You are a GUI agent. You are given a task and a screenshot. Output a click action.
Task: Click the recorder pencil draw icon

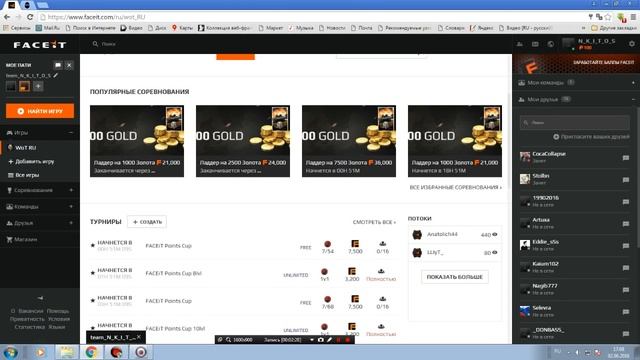[x=329, y=340]
